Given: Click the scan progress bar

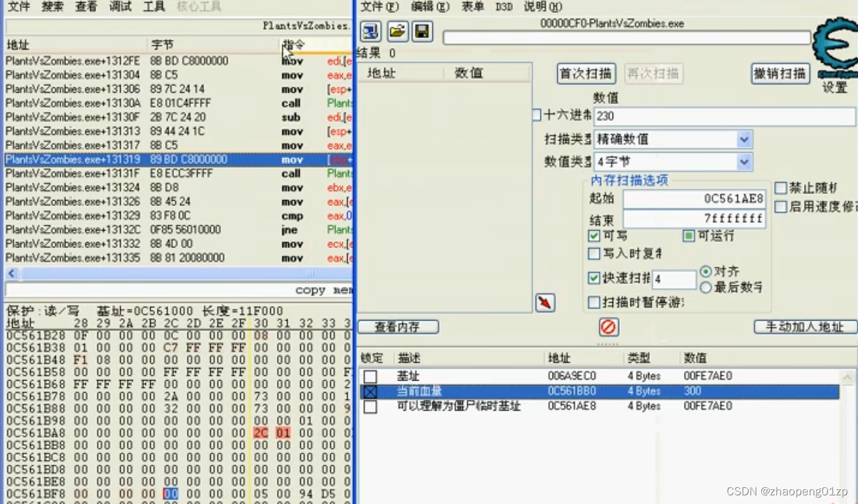Looking at the screenshot, I should (x=627, y=38).
